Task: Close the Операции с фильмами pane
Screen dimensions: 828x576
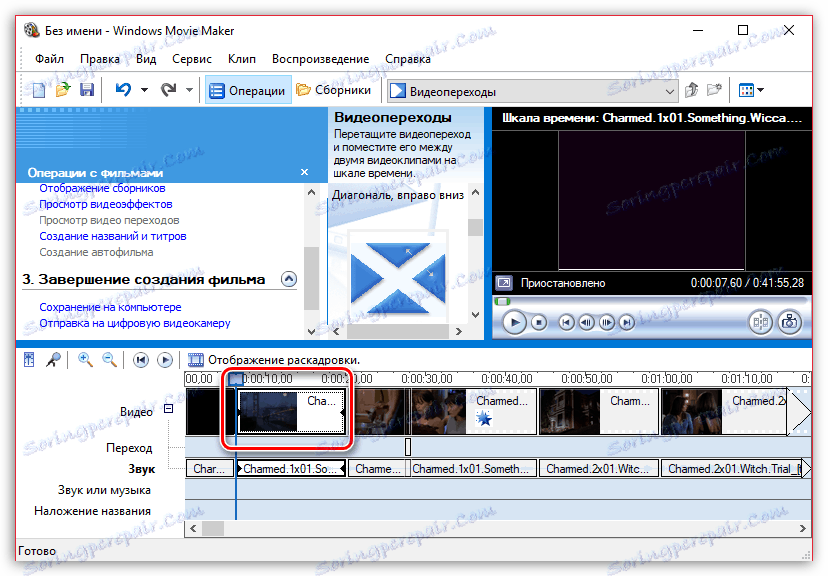Action: click(304, 172)
